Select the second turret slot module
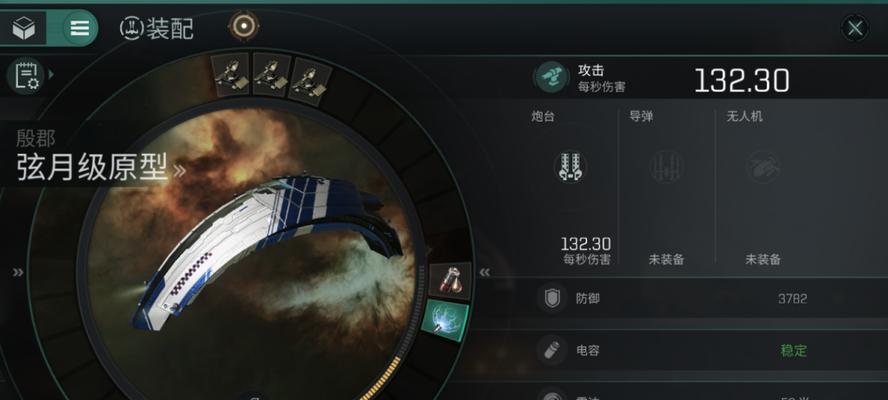This screenshot has width=888, height=400. tap(271, 75)
